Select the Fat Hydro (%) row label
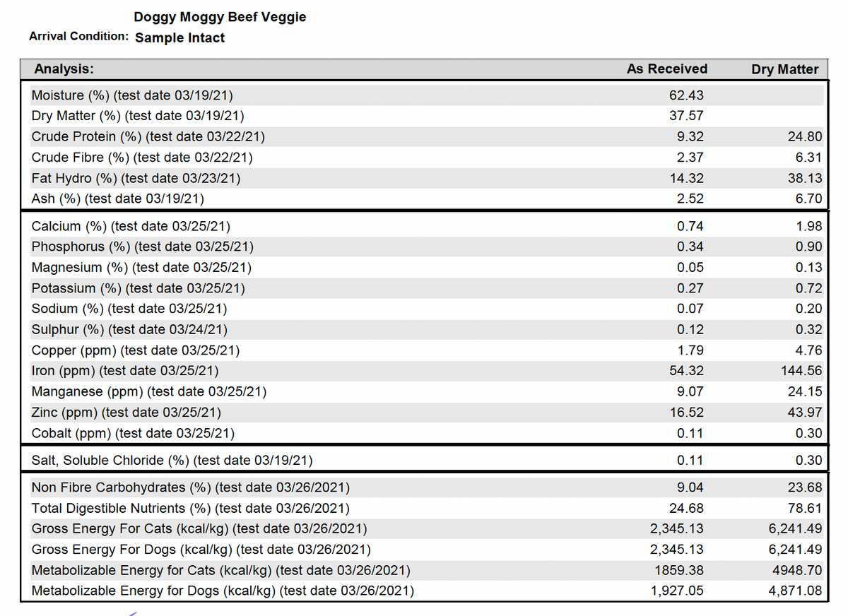The height and width of the screenshot is (616, 848). (x=136, y=178)
